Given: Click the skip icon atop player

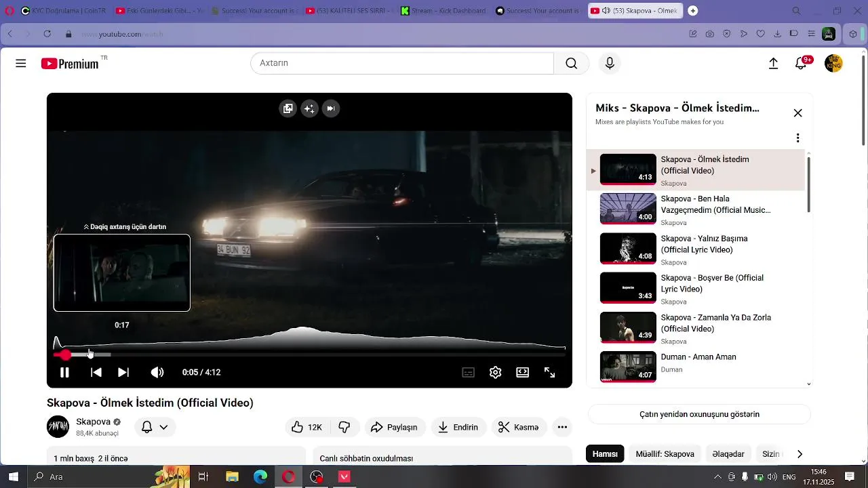Looking at the screenshot, I should pyautogui.click(x=330, y=108).
